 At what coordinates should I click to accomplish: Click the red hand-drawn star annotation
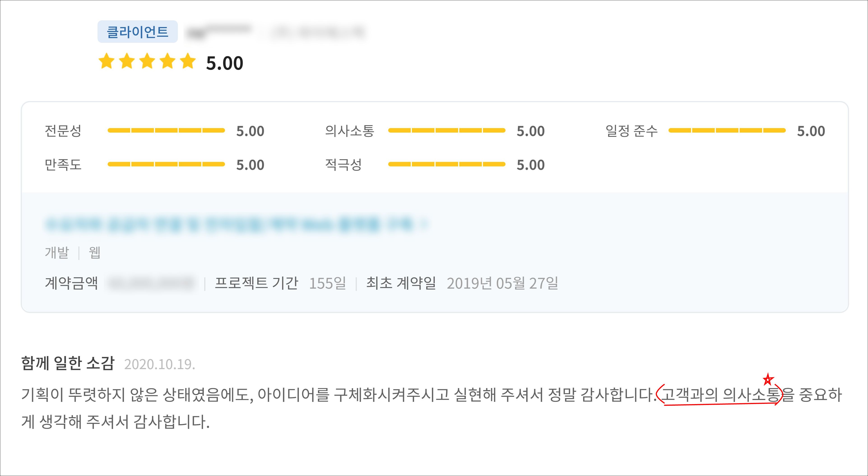point(768,380)
